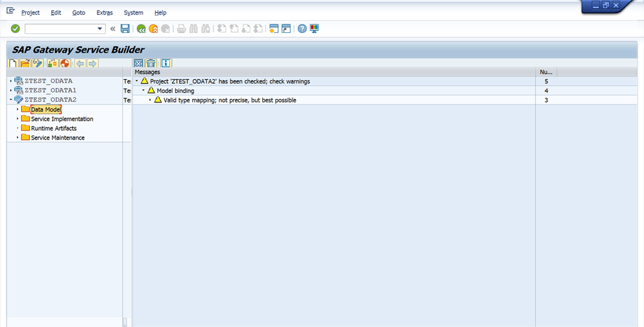The height and width of the screenshot is (327, 644).
Task: Expand the Service Maintenance folder arrow
Action: 17,137
